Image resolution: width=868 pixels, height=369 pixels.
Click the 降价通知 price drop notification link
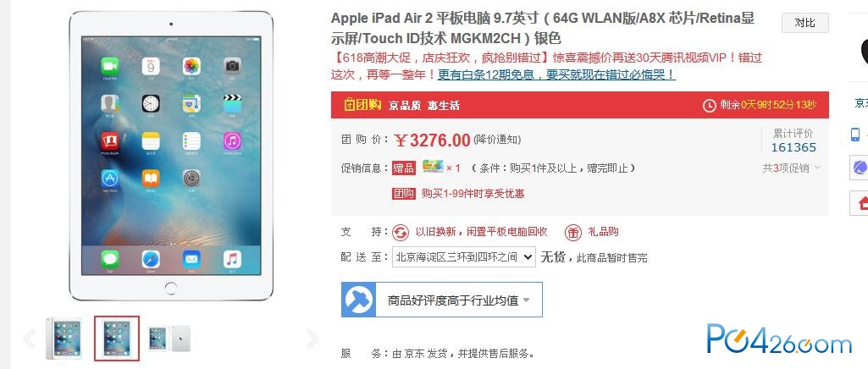[496, 140]
